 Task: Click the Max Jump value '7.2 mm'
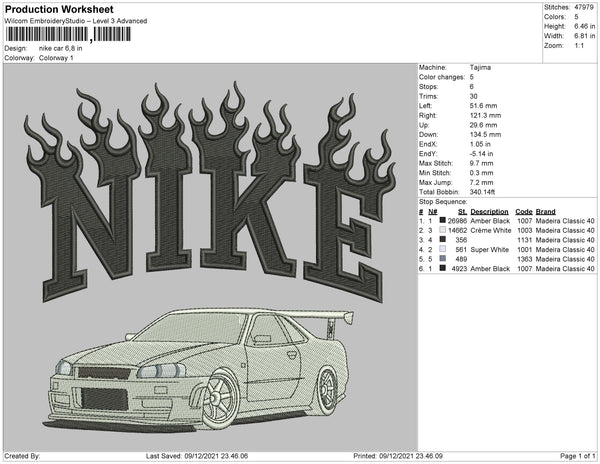tap(481, 182)
